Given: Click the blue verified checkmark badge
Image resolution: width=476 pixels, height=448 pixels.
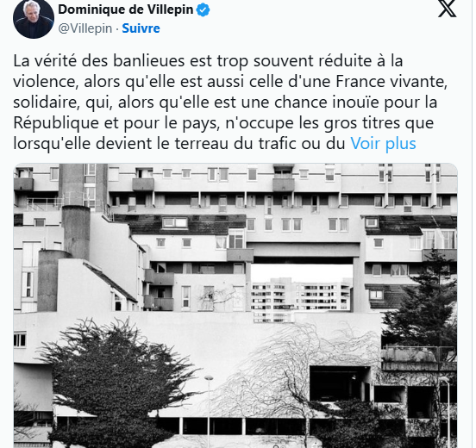Looking at the screenshot, I should tap(203, 9).
